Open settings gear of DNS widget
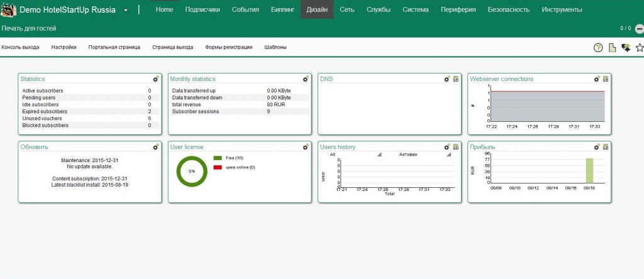The image size is (644, 279). 447,79
